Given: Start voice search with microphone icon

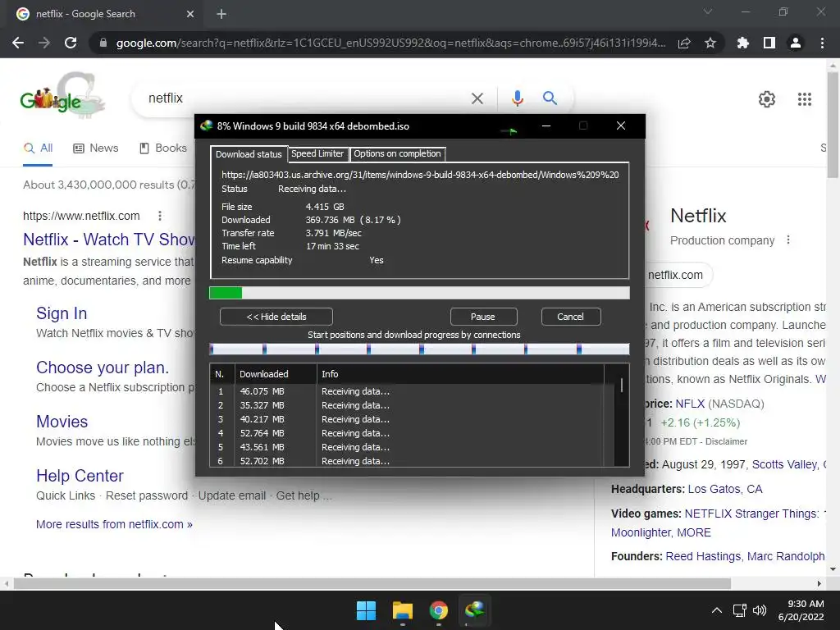Looking at the screenshot, I should [517, 98].
